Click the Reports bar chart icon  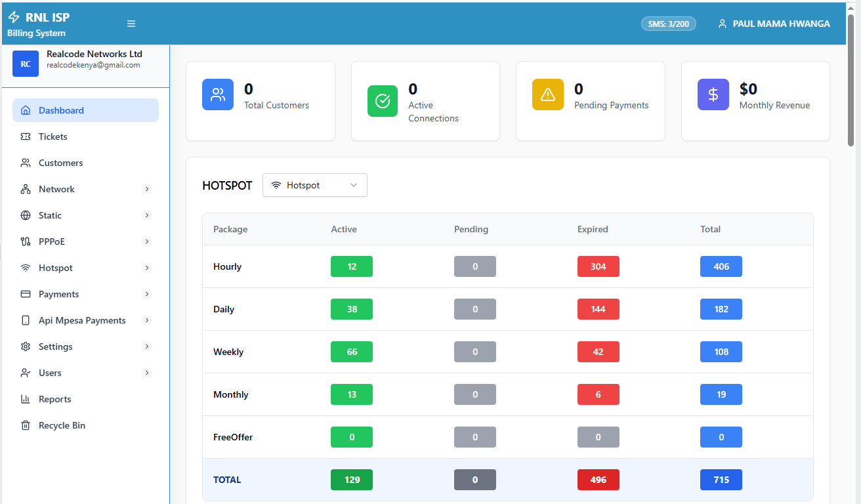(x=26, y=399)
